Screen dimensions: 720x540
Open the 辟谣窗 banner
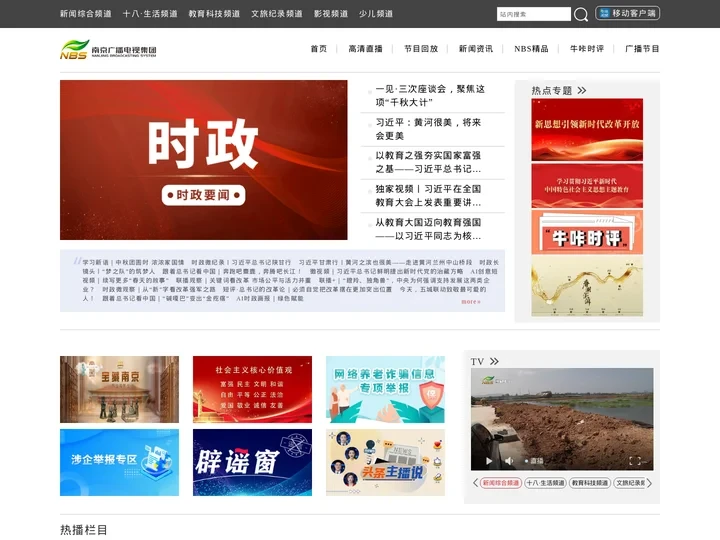click(x=252, y=462)
